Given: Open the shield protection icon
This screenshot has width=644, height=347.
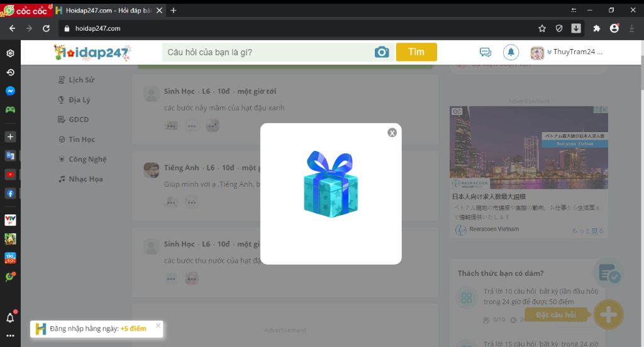Looking at the screenshot, I should (559, 28).
